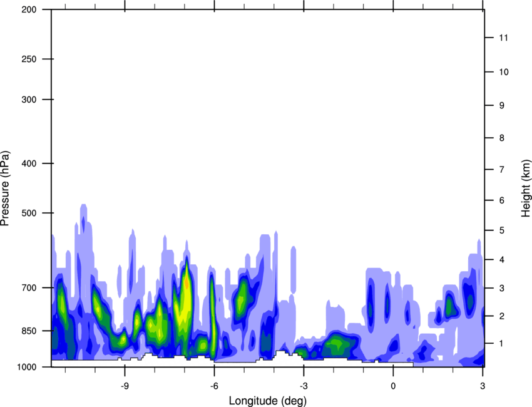The height and width of the screenshot is (407, 532).
Task: Click the 11 km height label
Action: pos(503,38)
